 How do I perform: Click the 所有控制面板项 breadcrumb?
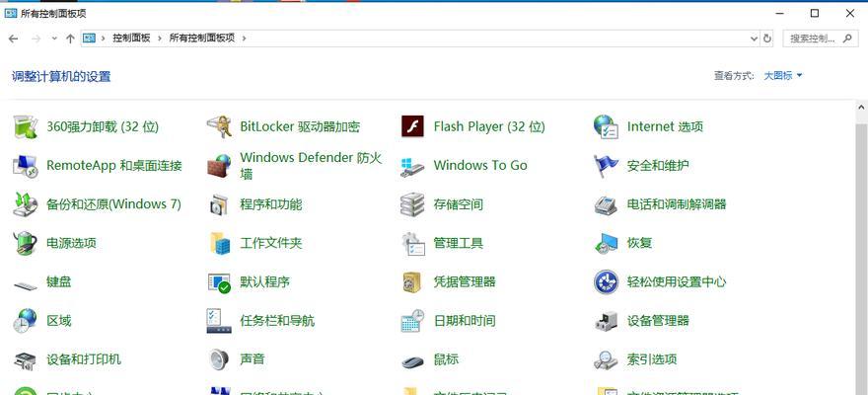201,39
